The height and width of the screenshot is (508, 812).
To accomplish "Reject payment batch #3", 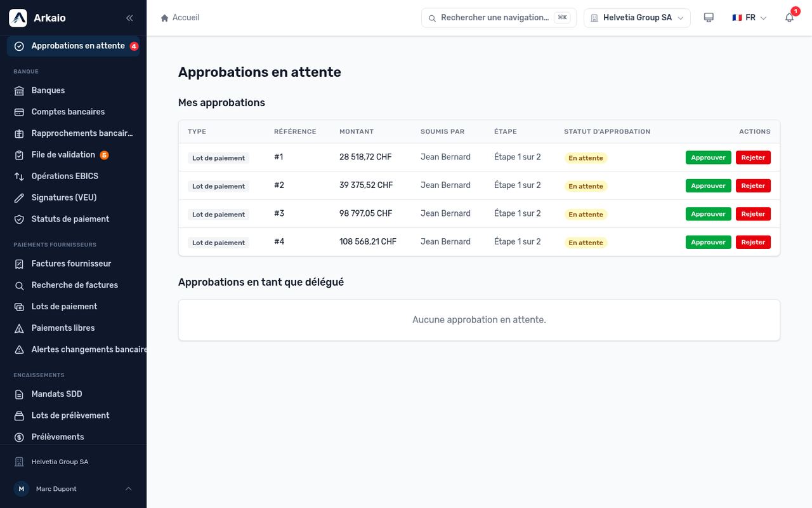I will point(753,214).
